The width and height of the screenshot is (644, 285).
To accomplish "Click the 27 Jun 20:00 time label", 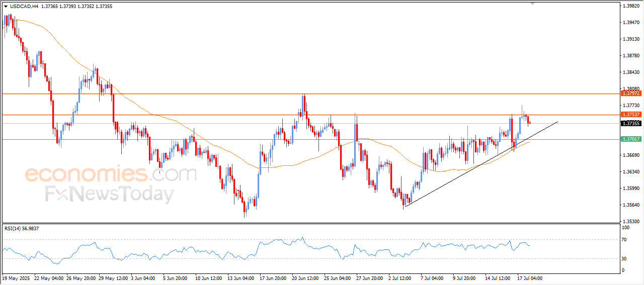I will click(x=370, y=277).
